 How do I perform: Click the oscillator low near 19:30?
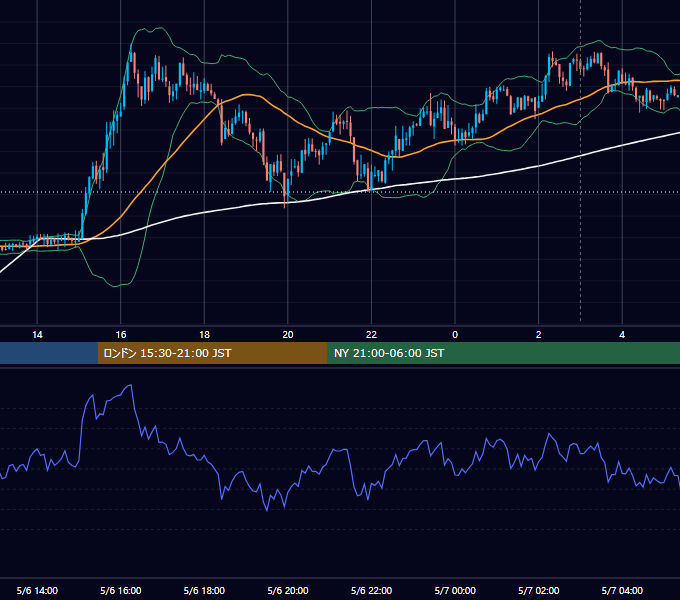coord(267,510)
